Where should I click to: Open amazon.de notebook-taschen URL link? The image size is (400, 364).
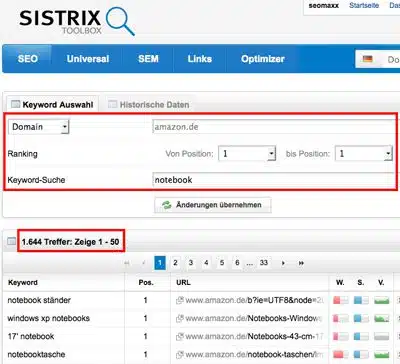coord(254,354)
